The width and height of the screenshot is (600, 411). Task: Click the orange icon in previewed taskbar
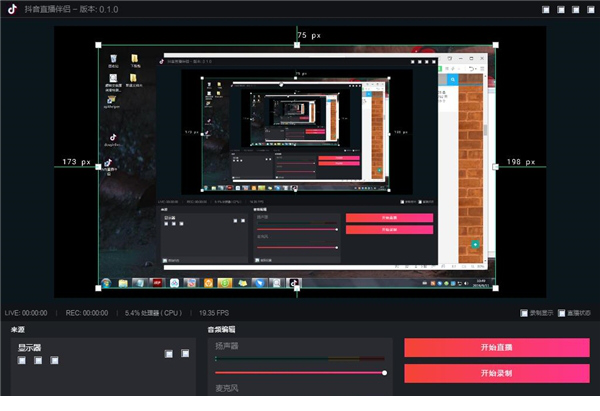click(208, 283)
